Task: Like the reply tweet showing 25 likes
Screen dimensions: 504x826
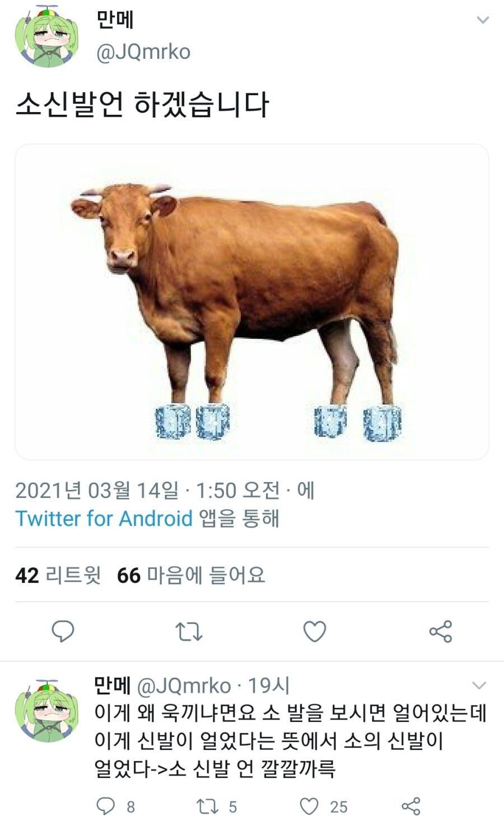Action: pyautogui.click(x=309, y=806)
